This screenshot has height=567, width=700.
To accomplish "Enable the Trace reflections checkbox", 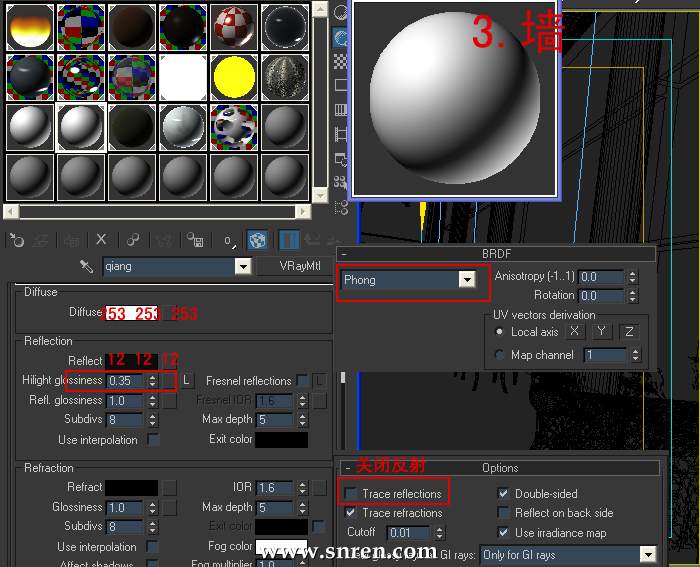I will point(350,494).
